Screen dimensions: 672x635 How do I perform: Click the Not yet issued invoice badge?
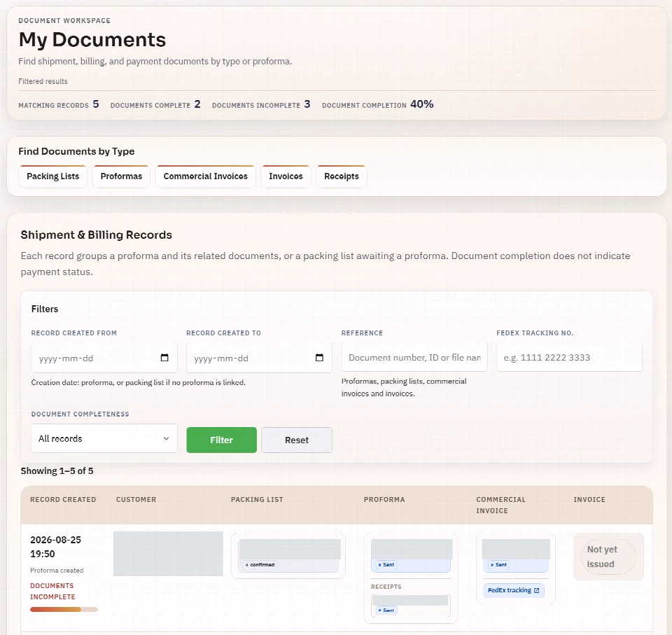click(608, 557)
